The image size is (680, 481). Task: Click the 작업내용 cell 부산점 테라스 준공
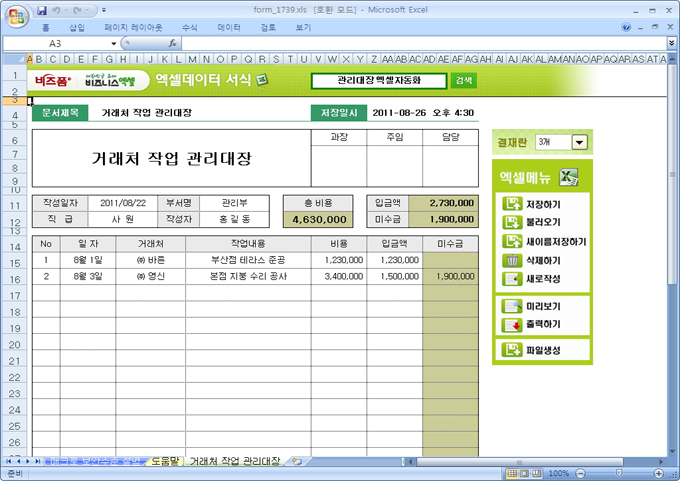[248, 260]
